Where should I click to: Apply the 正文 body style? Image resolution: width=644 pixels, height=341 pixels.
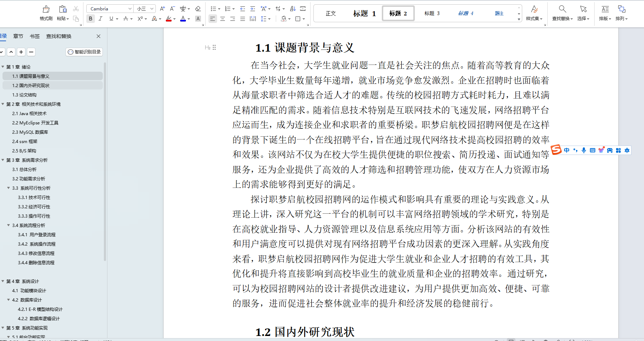click(331, 13)
